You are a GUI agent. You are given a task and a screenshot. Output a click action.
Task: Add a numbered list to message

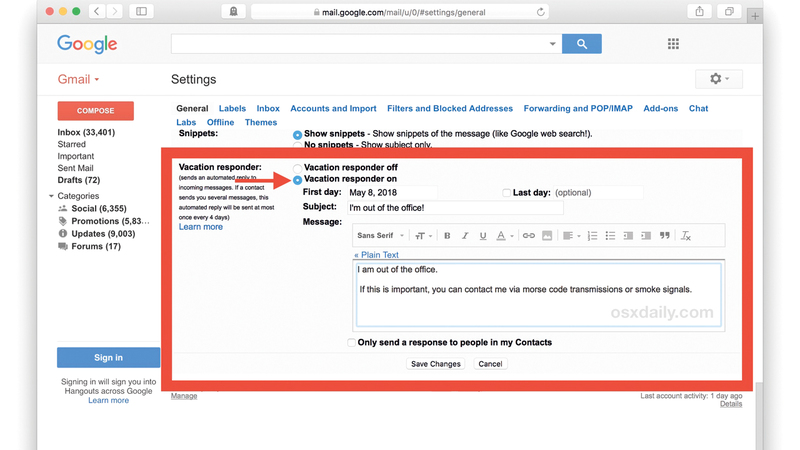pyautogui.click(x=592, y=236)
